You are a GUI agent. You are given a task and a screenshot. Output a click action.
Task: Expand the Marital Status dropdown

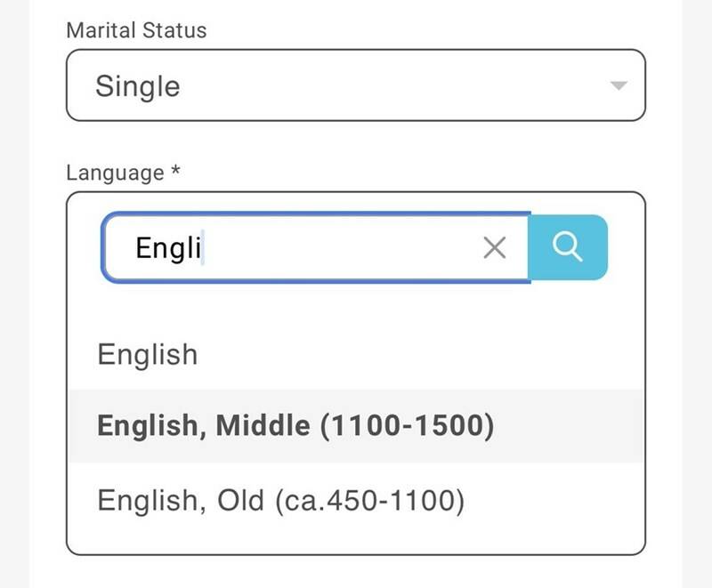(x=355, y=85)
